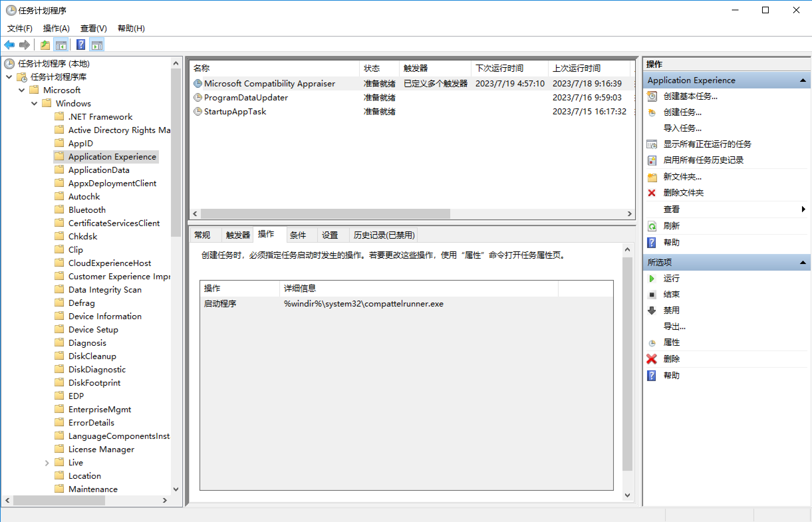Click the forward arrow toolbar icon
Screen dimensions: 812x522
[24, 45]
